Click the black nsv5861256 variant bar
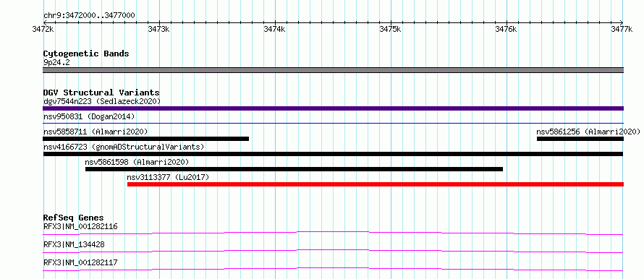This screenshot has width=644, height=279. coord(580,139)
